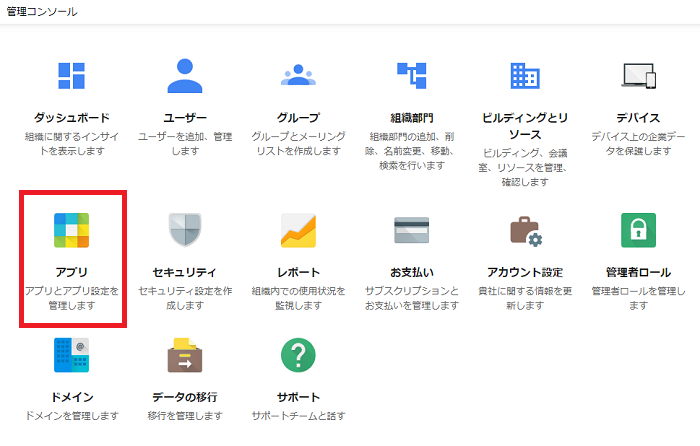Screen dimensions: 700x446
Task: Click the ユーザー title link
Action: coord(185,118)
